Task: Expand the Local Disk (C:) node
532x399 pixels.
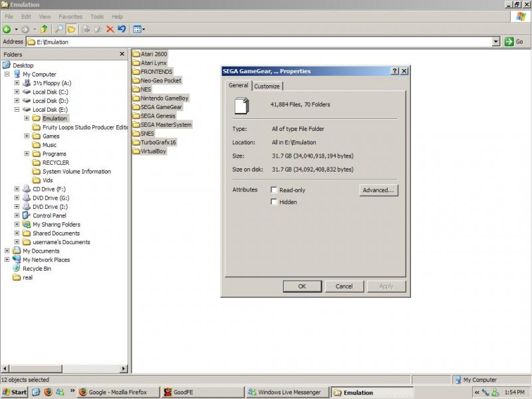Action: pyautogui.click(x=17, y=92)
